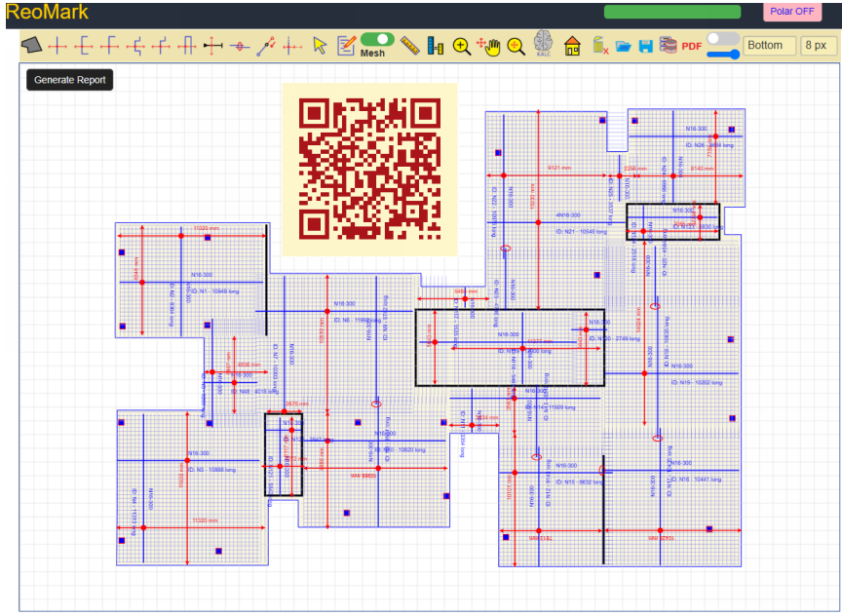This screenshot has height=616, width=842.
Task: Click the '4N16-300' bar label
Action: 568,214
